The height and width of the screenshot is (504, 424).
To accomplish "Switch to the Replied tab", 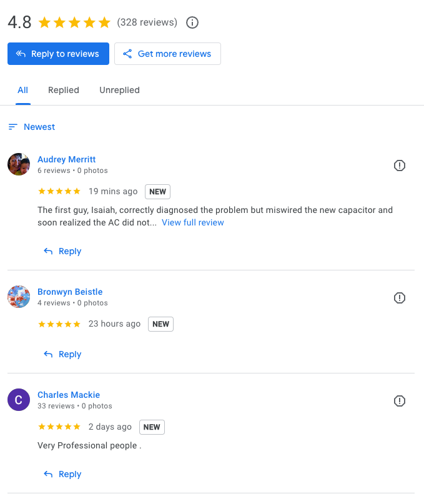I will pyautogui.click(x=64, y=90).
